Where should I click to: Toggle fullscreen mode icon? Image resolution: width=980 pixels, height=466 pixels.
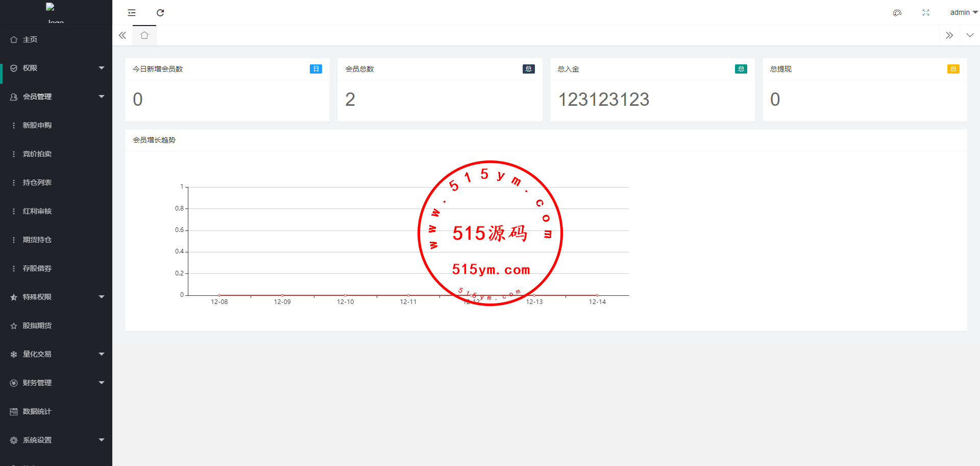(x=925, y=13)
